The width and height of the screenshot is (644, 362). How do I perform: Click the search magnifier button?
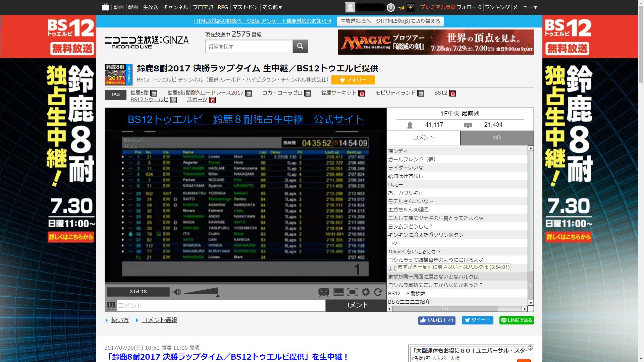tap(300, 46)
